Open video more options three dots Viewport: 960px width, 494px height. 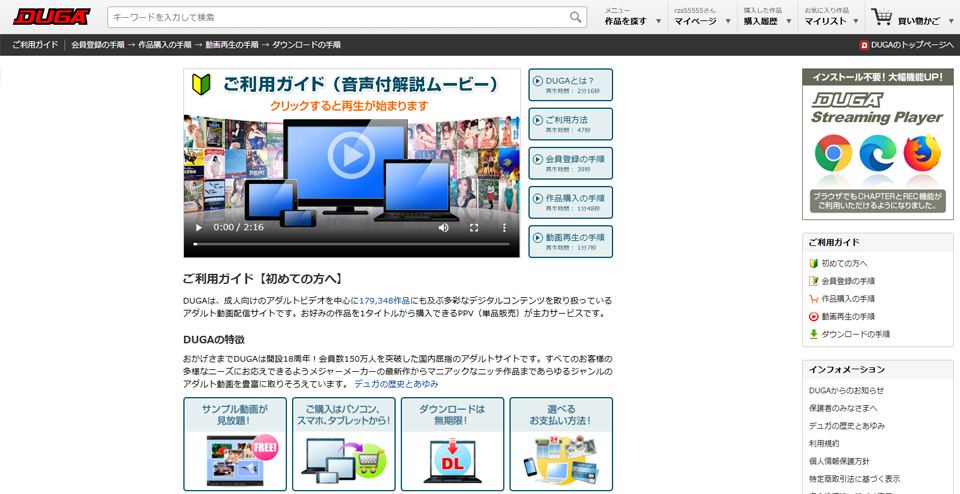[x=504, y=228]
